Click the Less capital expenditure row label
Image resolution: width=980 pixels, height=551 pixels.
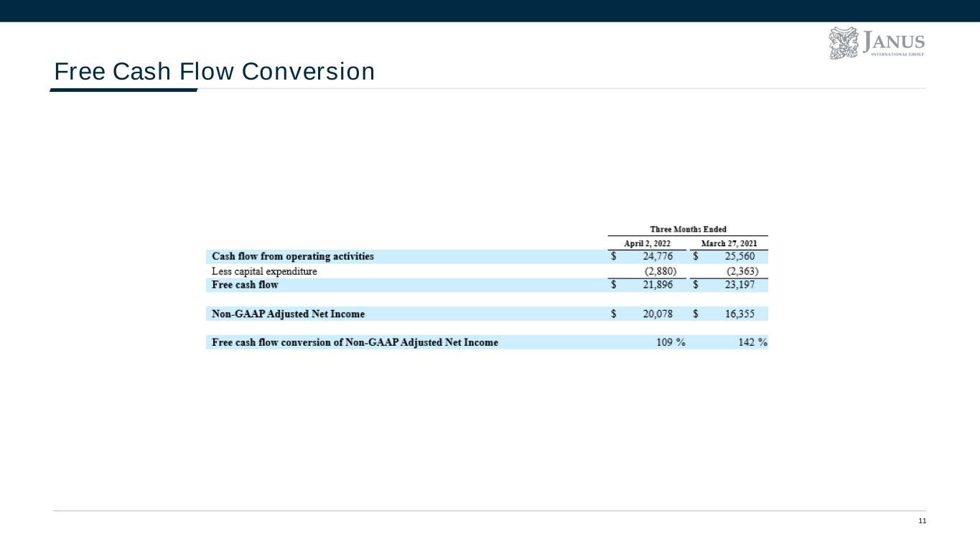pyautogui.click(x=264, y=271)
